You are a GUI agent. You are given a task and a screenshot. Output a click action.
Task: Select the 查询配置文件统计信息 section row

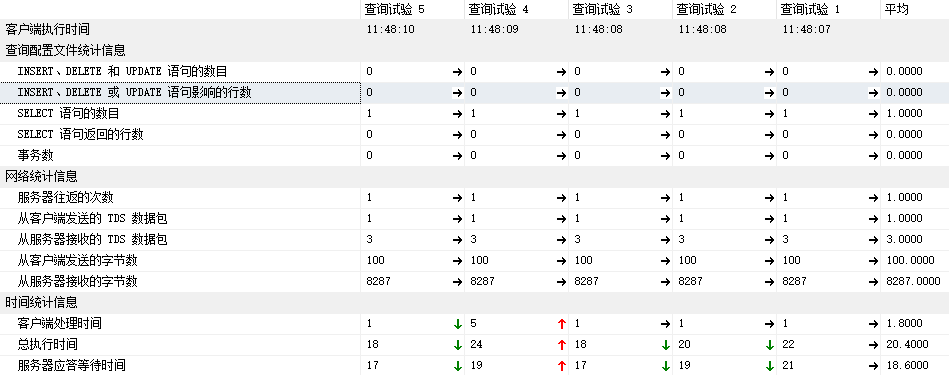click(474, 51)
